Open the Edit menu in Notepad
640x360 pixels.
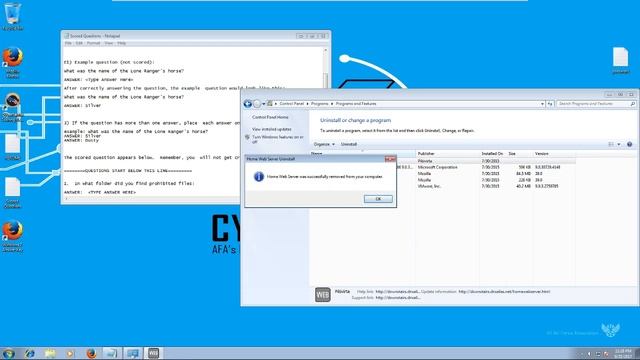pos(79,43)
